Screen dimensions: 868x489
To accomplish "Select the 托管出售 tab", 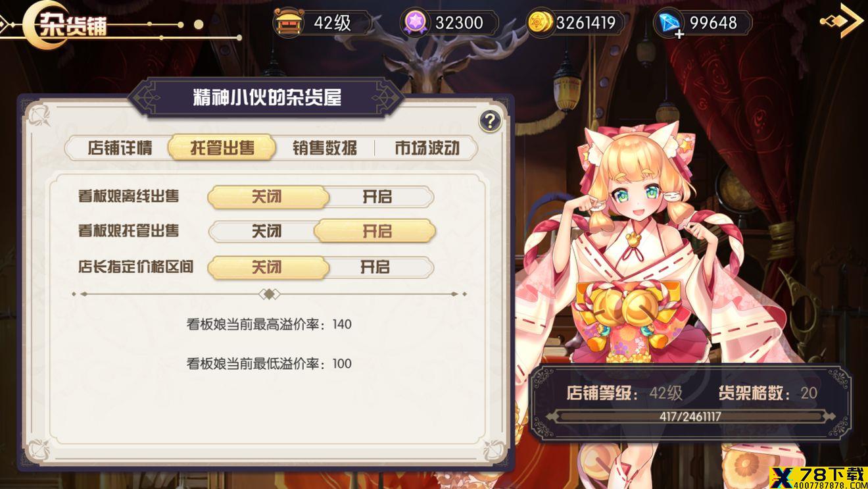I will click(222, 148).
